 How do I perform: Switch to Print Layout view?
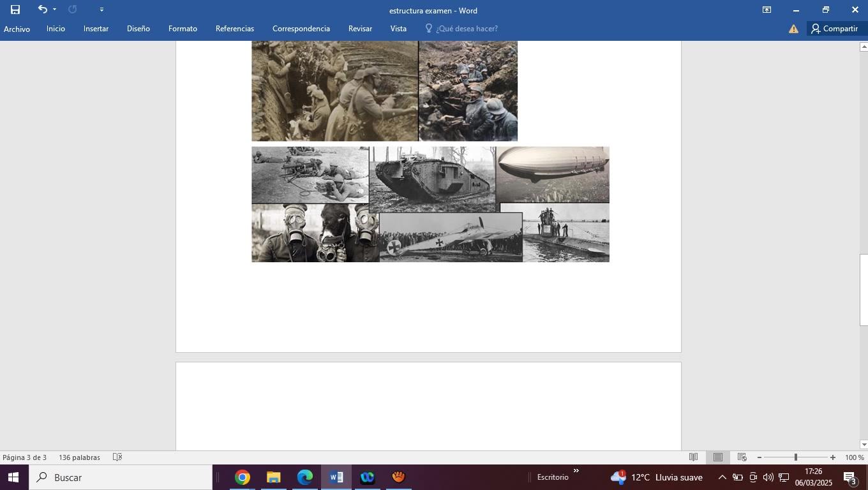pos(718,457)
